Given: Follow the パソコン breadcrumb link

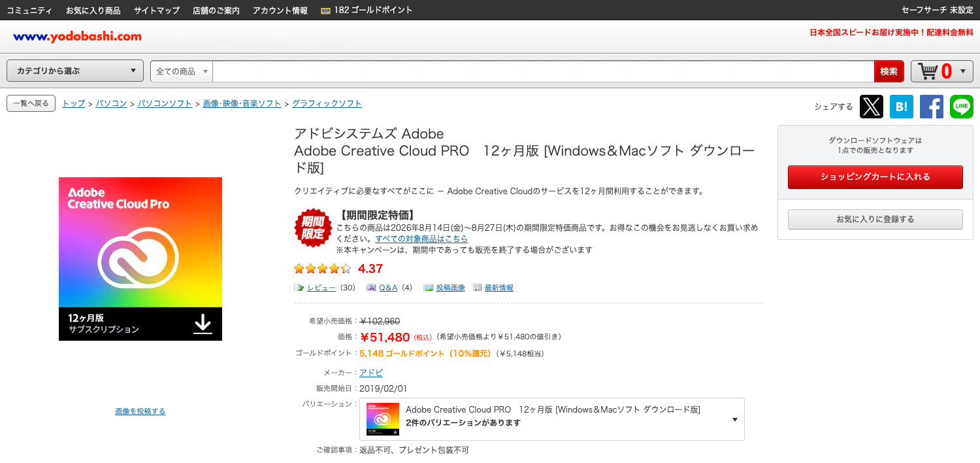Looking at the screenshot, I should [112, 103].
